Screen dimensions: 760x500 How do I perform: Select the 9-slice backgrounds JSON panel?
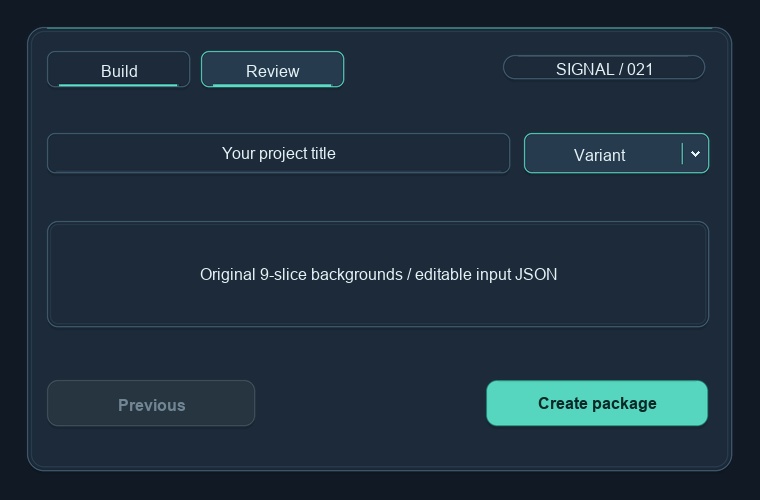tap(378, 274)
